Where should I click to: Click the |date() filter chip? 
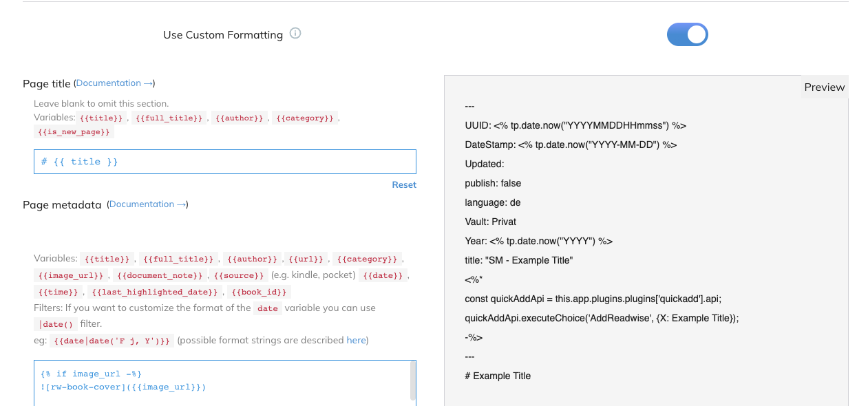coord(55,324)
